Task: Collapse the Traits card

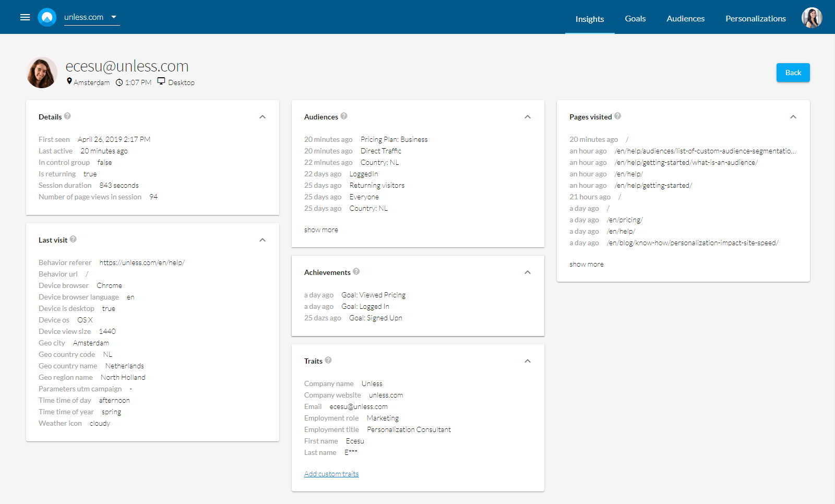Action: coord(528,361)
